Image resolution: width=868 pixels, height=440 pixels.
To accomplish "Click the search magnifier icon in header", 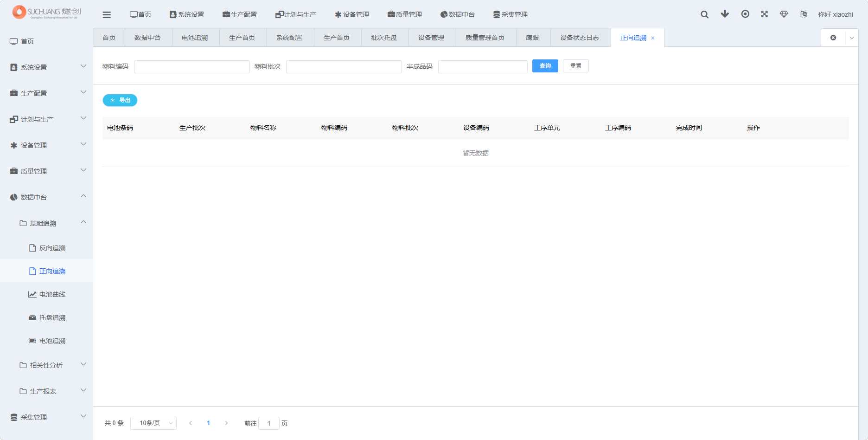I will [x=704, y=14].
